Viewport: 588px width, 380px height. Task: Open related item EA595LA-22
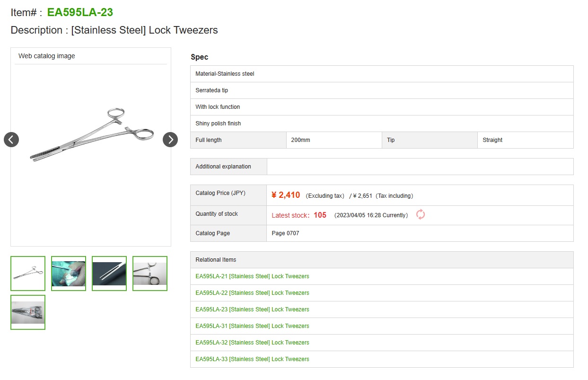pos(252,293)
